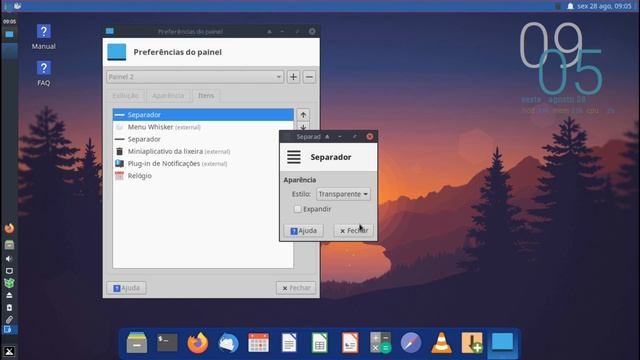The width and height of the screenshot is (640, 360).
Task: Click the panel preferences icon in the dock
Action: 502,342
